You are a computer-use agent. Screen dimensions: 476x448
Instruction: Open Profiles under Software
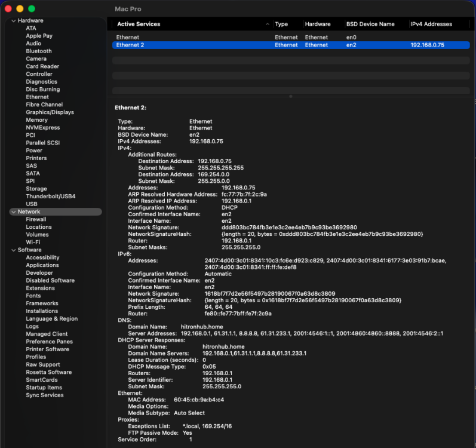pyautogui.click(x=36, y=357)
